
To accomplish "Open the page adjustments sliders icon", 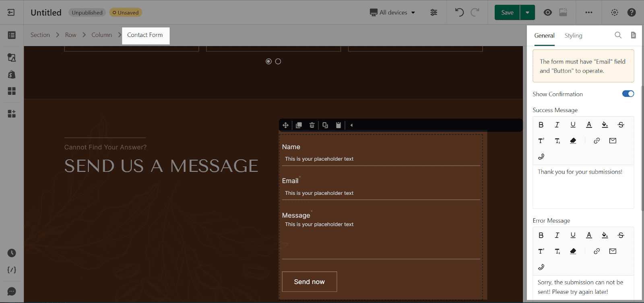I will pyautogui.click(x=433, y=12).
